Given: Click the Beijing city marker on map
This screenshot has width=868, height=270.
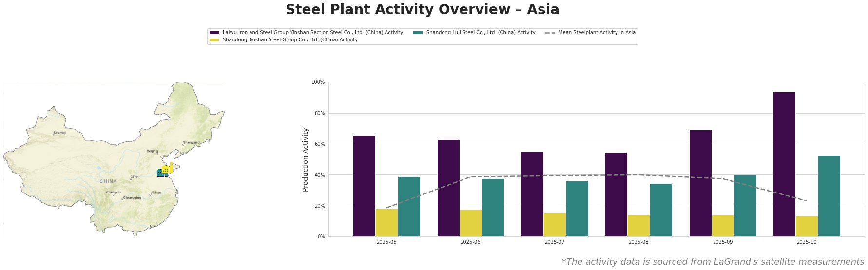Looking at the screenshot, I should tap(157, 154).
